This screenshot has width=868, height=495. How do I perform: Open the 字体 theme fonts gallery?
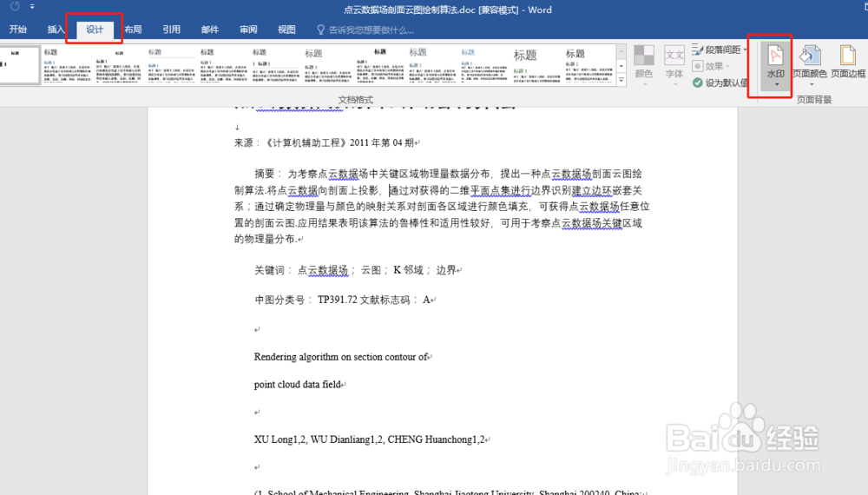tap(674, 67)
